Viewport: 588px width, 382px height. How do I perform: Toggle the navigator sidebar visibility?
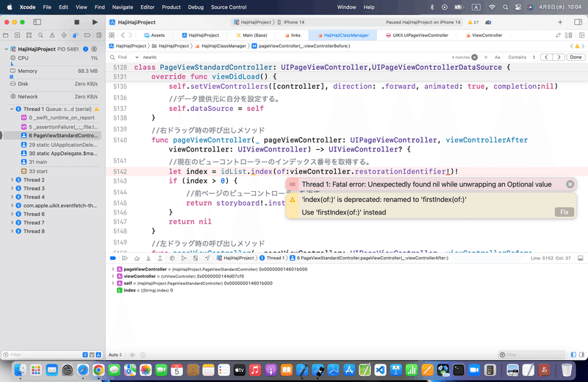coord(37,22)
